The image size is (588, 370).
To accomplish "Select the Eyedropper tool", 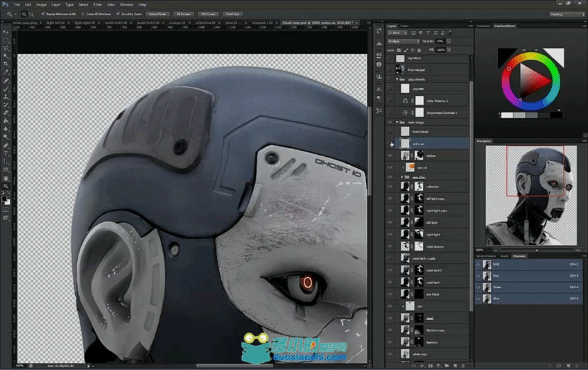I will coord(6,72).
